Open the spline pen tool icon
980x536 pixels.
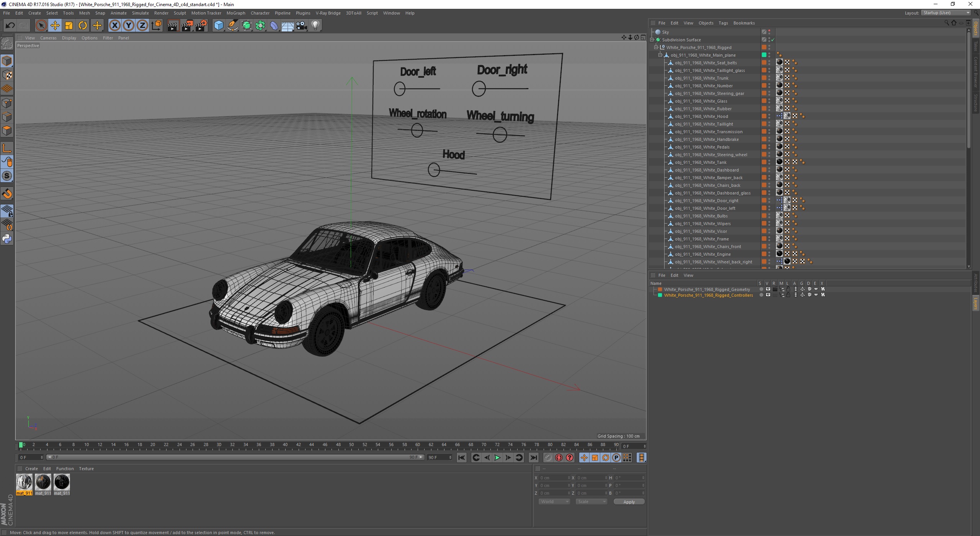pyautogui.click(x=233, y=26)
